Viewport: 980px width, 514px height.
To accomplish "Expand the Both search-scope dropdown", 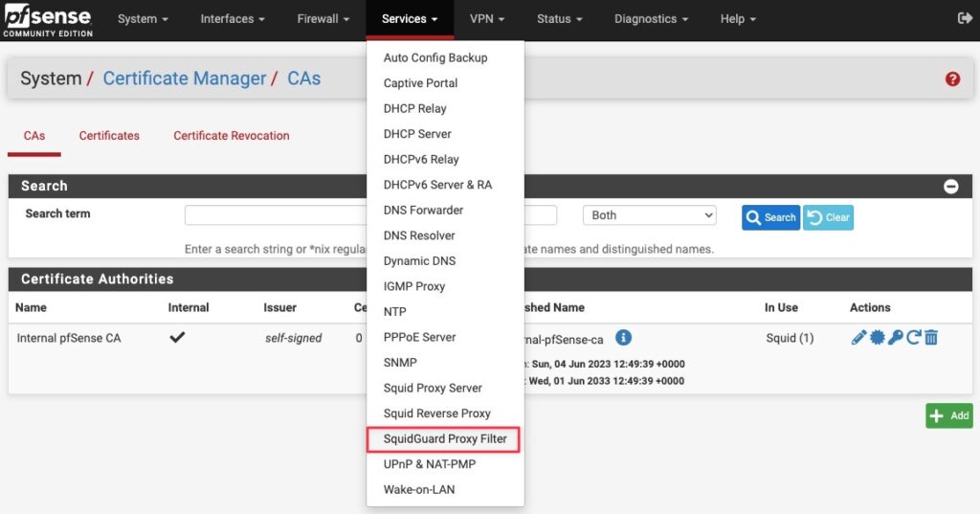I will (650, 215).
